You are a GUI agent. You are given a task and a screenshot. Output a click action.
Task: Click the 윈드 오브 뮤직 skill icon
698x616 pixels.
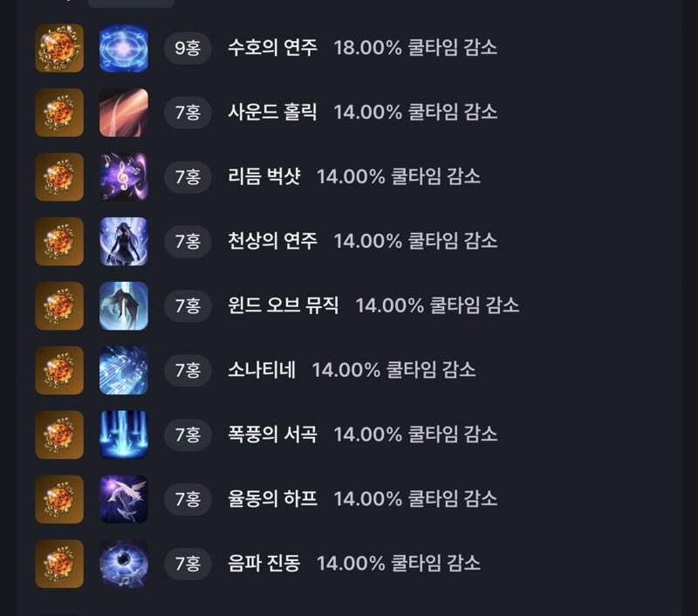124,305
